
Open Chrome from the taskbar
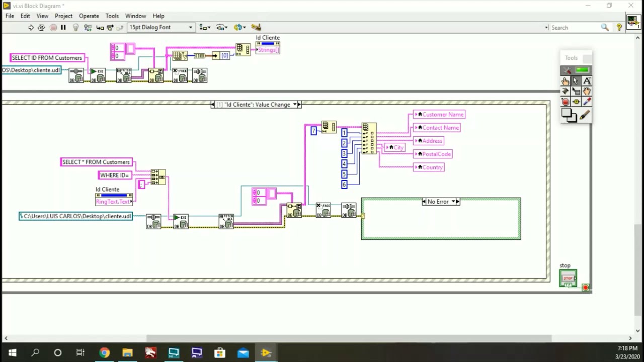(x=104, y=352)
